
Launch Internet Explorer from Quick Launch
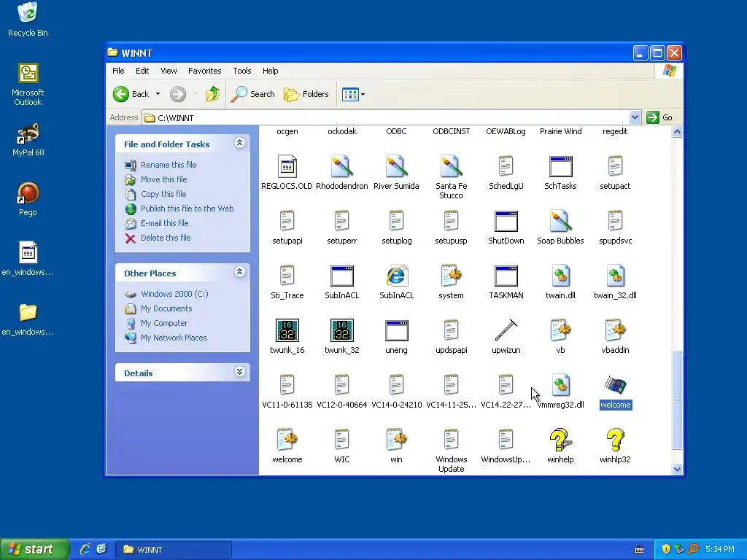pyautogui.click(x=85, y=550)
